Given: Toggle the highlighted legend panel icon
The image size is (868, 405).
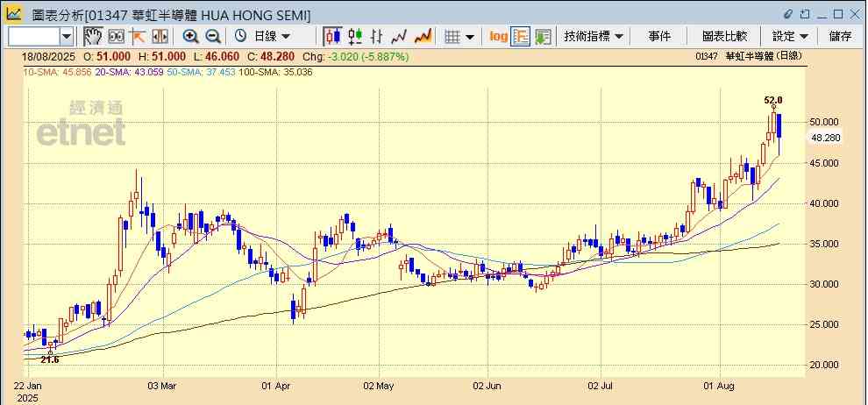Looking at the screenshot, I should [520, 37].
